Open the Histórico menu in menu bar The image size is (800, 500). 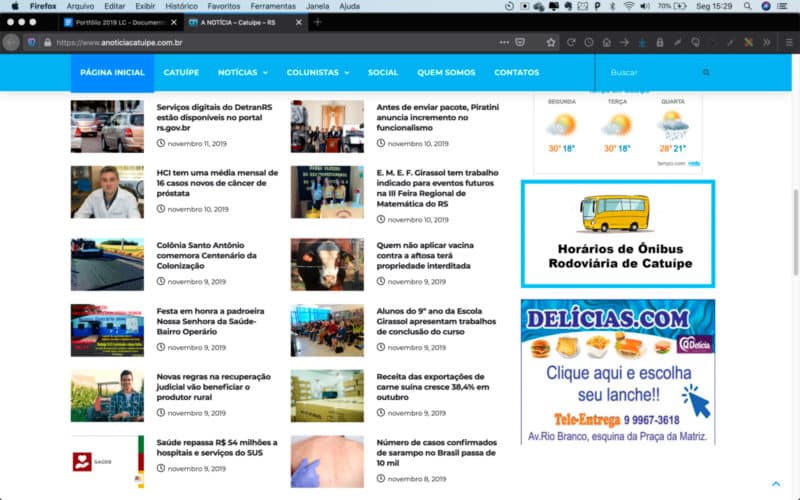(x=181, y=6)
